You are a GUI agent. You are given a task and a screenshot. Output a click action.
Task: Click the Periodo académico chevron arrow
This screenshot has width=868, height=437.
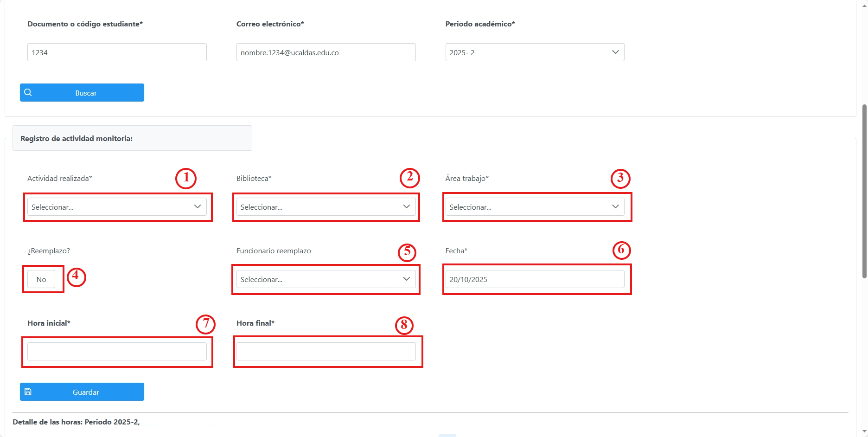[615, 52]
